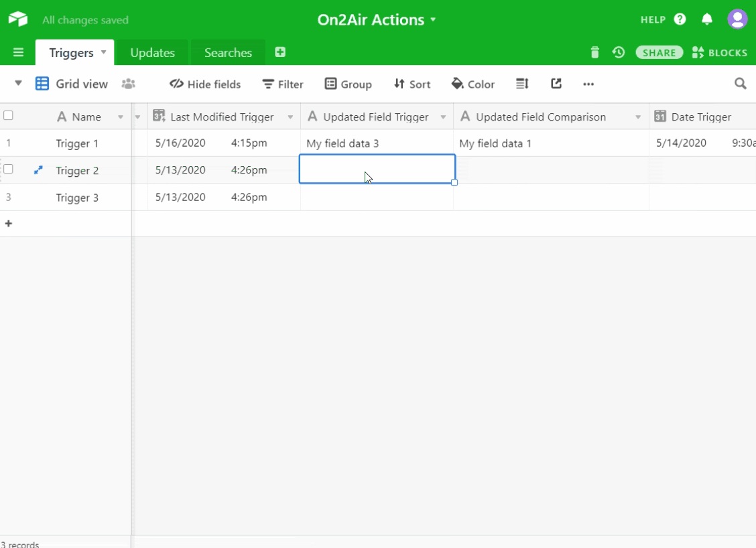Image resolution: width=756 pixels, height=548 pixels.
Task: Click the Airtable home logo
Action: click(18, 19)
